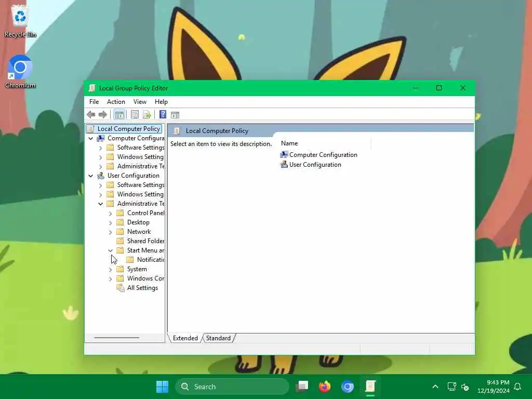Open the Help menu
532x399 pixels.
[161, 102]
